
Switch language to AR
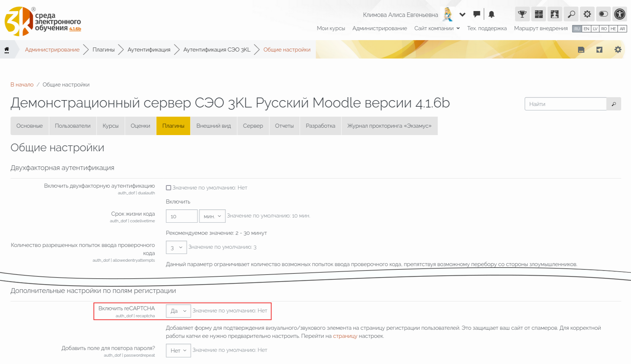click(622, 29)
